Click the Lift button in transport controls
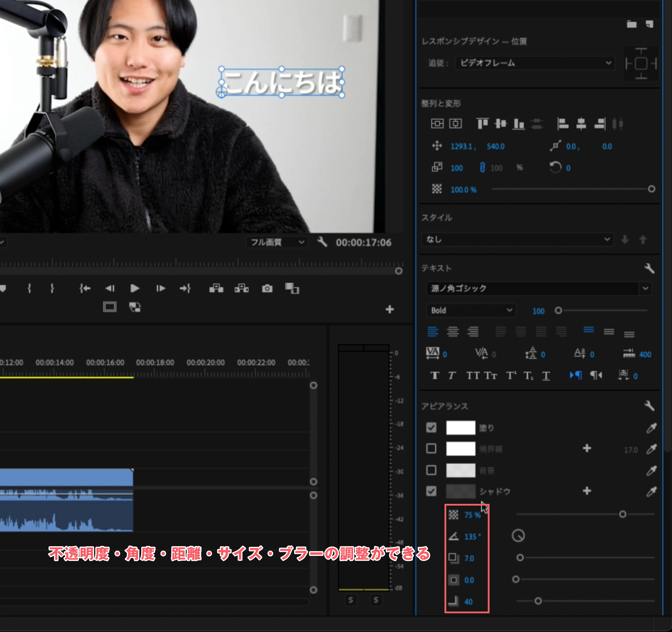Image resolution: width=672 pixels, height=632 pixels. coord(216,288)
